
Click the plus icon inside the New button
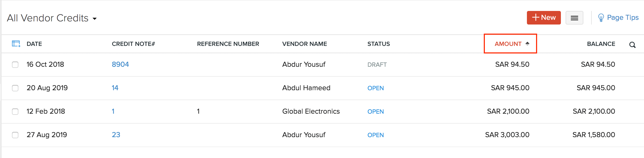coord(535,17)
